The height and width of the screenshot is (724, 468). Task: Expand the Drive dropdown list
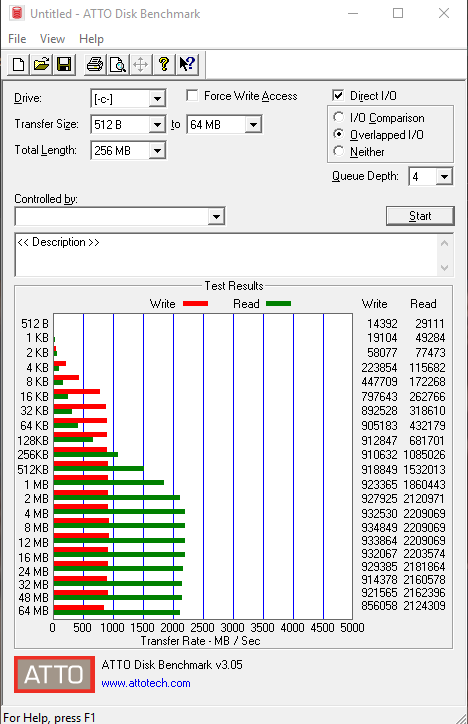157,98
